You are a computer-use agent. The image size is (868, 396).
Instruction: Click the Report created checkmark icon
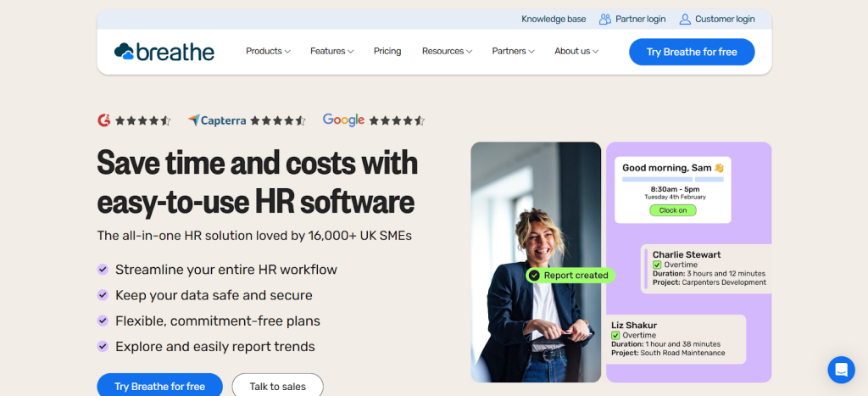coord(534,276)
